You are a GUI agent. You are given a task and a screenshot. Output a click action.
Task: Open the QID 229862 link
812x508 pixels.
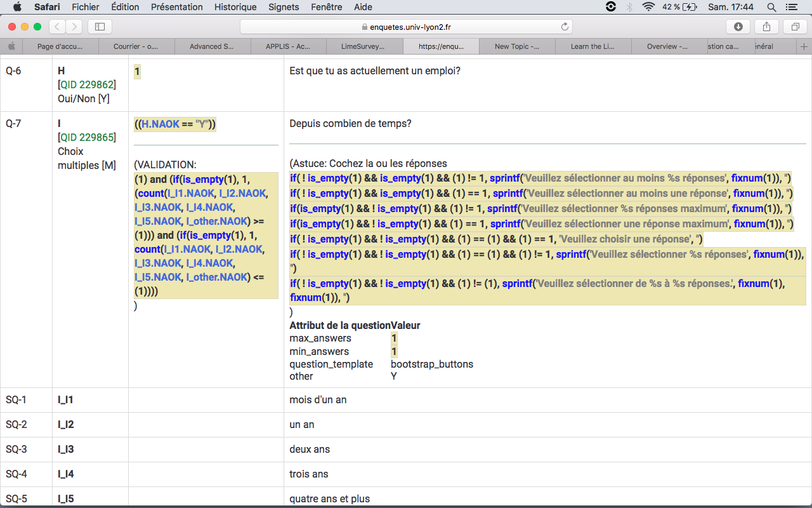(x=88, y=84)
